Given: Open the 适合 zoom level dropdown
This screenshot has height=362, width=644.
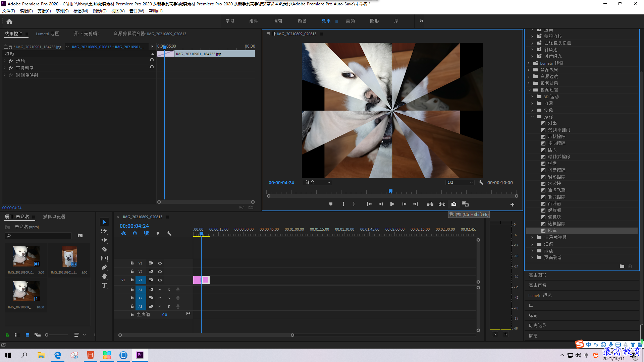Looking at the screenshot, I should (x=318, y=183).
